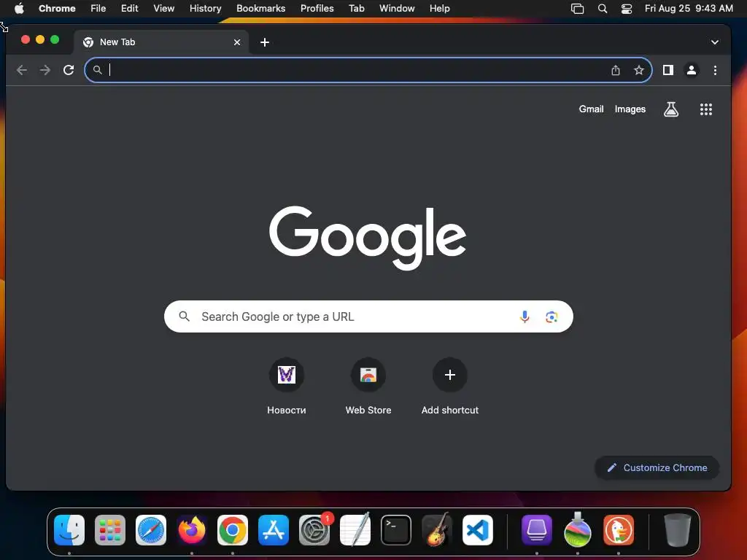
Task: Expand the tab search chevron
Action: pyautogui.click(x=715, y=42)
